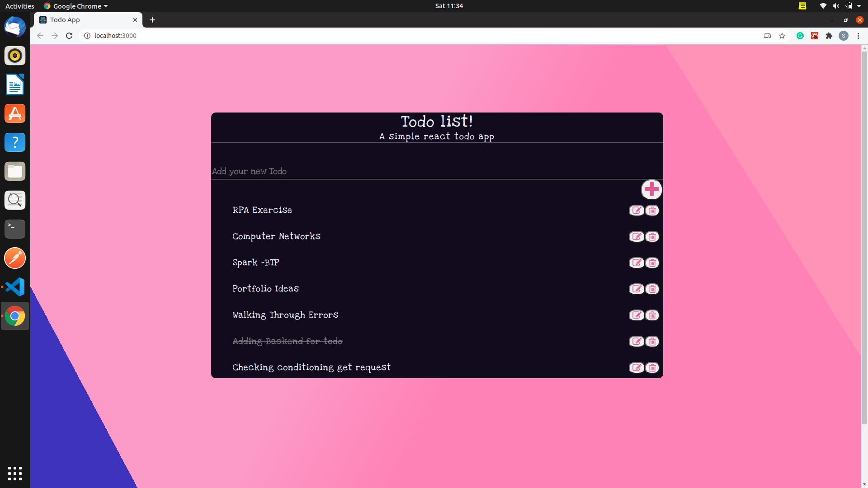Edit the Computer Networks todo
The height and width of the screenshot is (488, 868).
coord(637,237)
